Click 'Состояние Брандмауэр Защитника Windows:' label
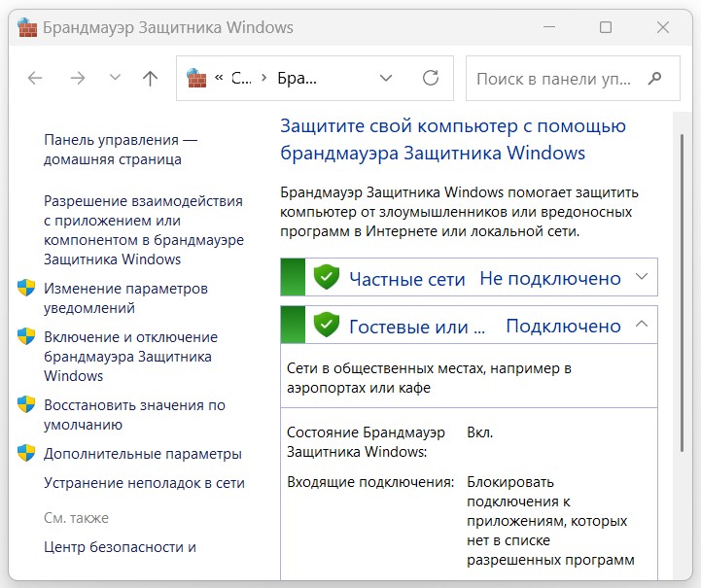The height and width of the screenshot is (588, 701). [366, 442]
